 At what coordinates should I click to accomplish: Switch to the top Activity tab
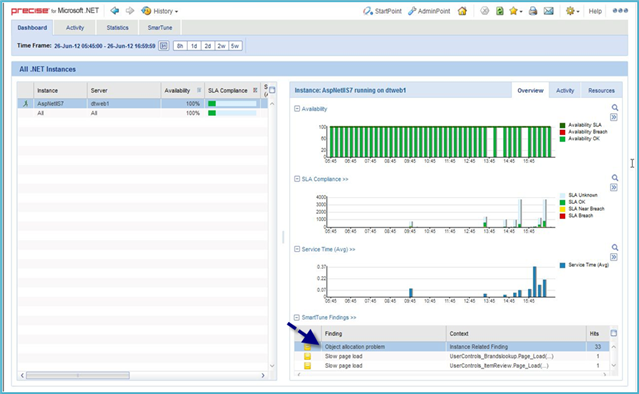75,28
